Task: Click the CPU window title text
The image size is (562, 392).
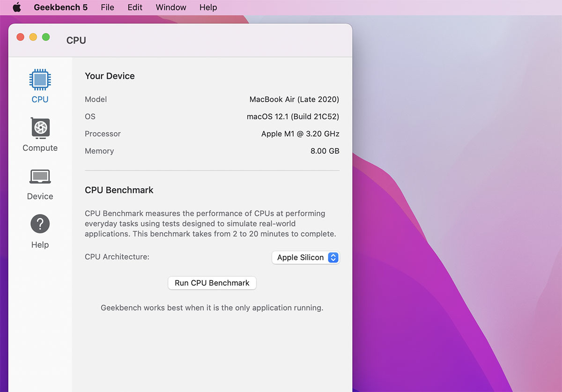Action: tap(76, 40)
